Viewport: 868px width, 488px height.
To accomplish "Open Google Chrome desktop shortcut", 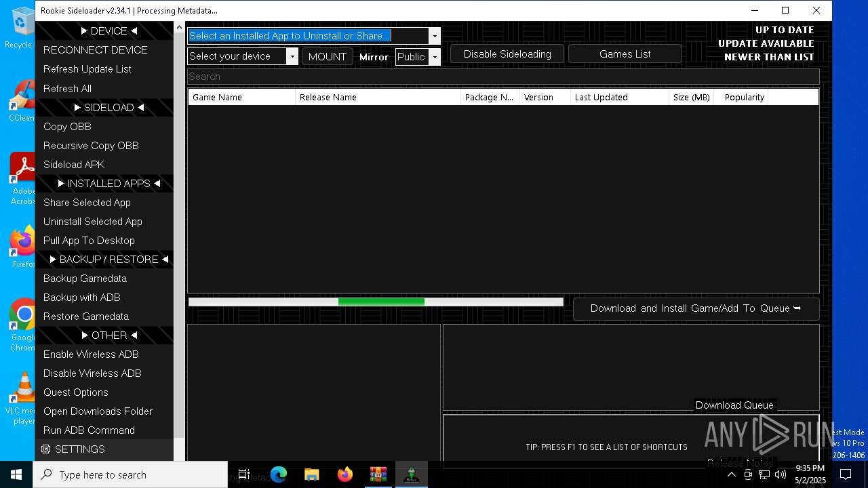I will click(22, 325).
